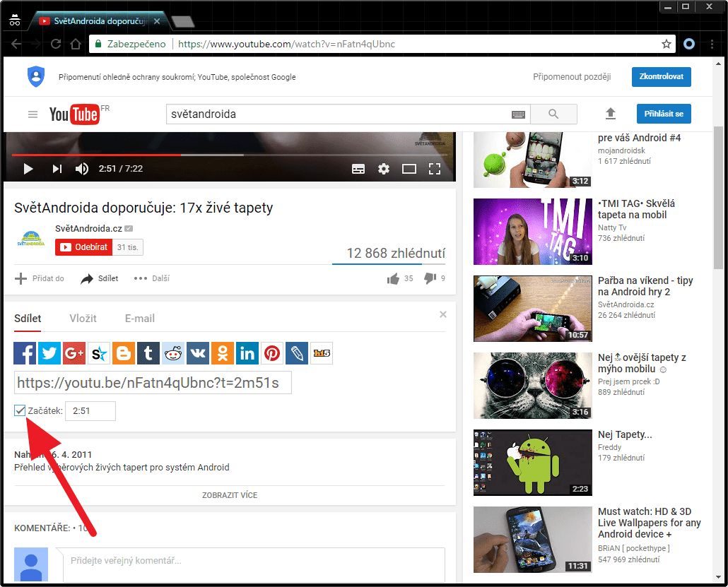The width and height of the screenshot is (728, 587).
Task: Uncheck the Začátek start time checkbox
Action: click(20, 410)
